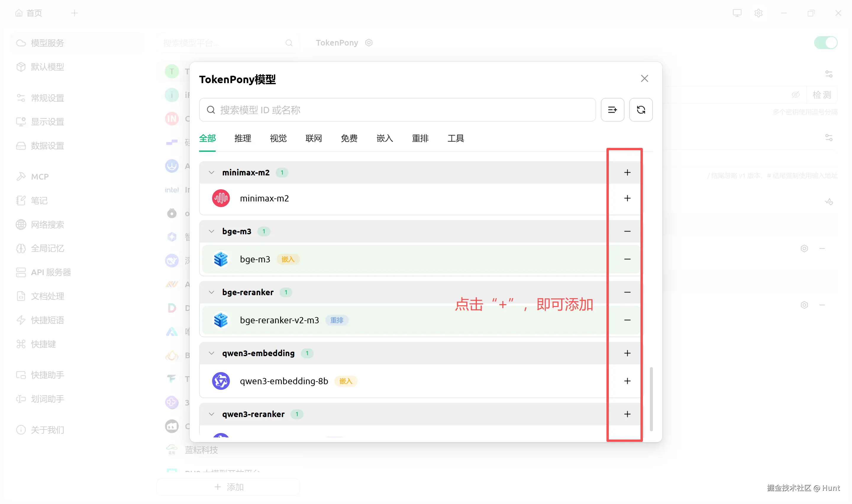Collapse the qwen3-embedding group chevron
Image resolution: width=852 pixels, height=504 pixels.
(211, 353)
